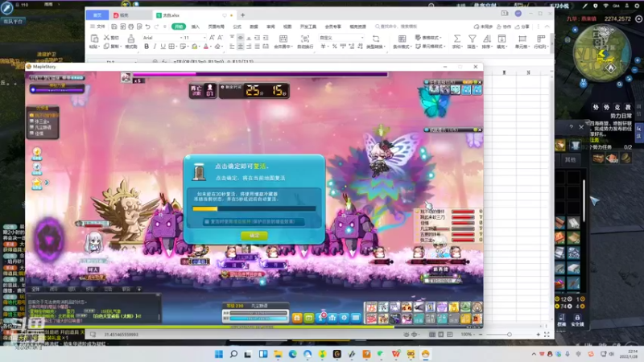Viewport: 644px width, 362px height.
Task: Switch to the xlsx document tab in WPS
Action: tap(194, 15)
